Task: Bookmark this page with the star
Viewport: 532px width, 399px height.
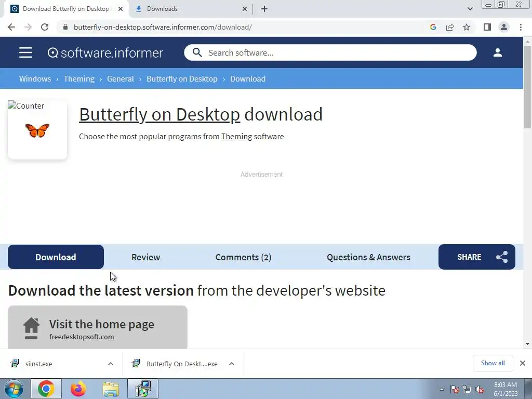Action: tap(467, 27)
